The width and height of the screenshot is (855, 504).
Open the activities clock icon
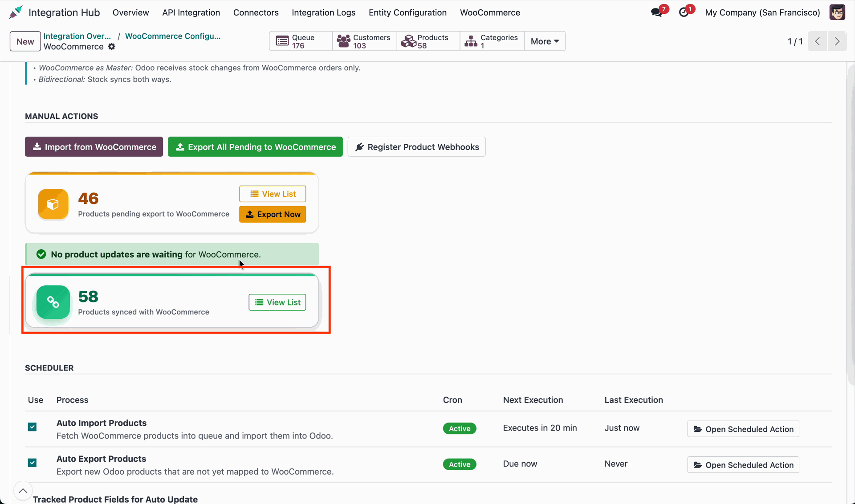[684, 12]
